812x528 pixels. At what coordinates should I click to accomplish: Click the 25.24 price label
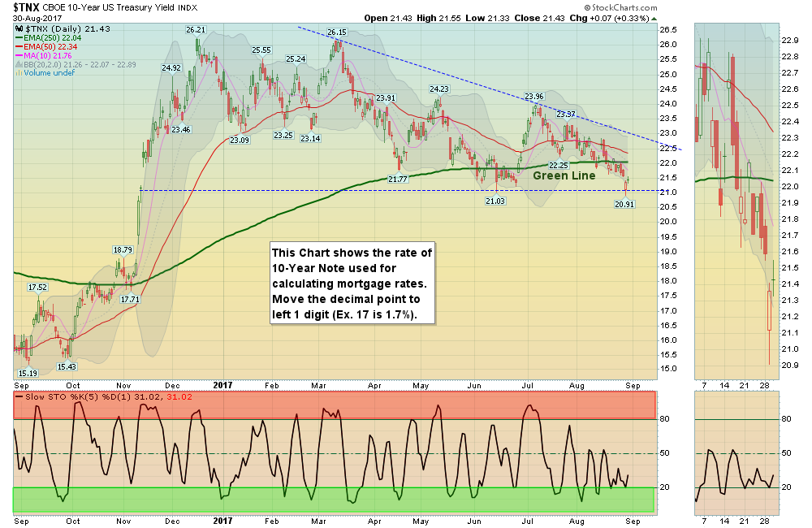pos(296,59)
